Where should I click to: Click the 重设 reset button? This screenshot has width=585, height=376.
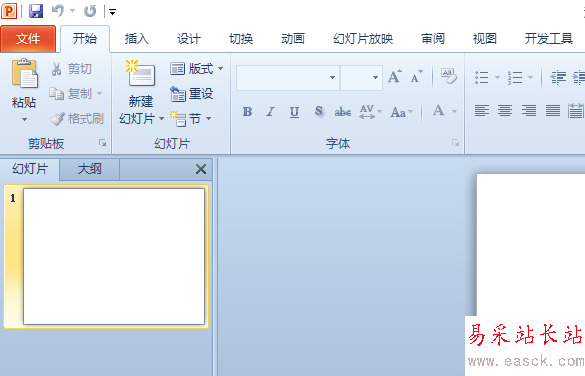click(x=192, y=94)
